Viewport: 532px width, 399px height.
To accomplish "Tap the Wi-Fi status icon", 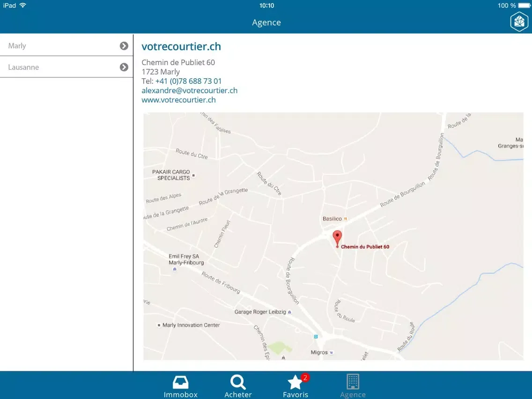I will pyautogui.click(x=23, y=6).
